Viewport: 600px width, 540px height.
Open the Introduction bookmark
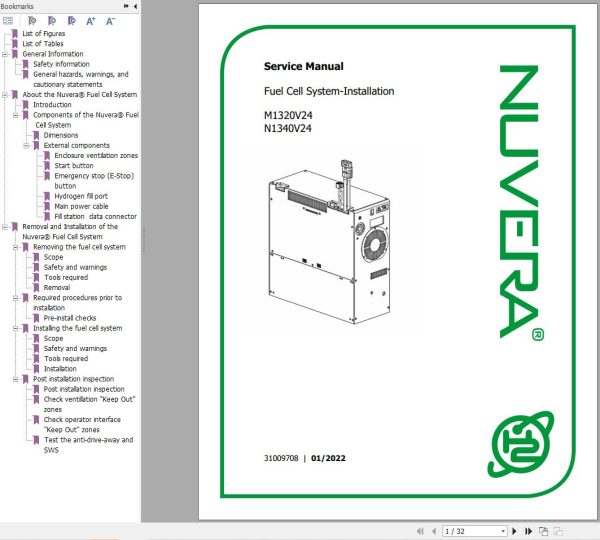click(x=52, y=104)
